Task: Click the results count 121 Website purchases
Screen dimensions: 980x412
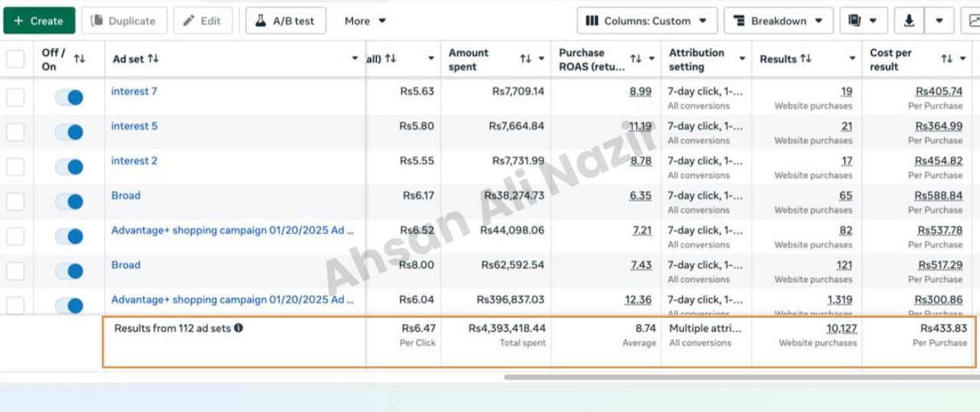Action: tap(844, 265)
